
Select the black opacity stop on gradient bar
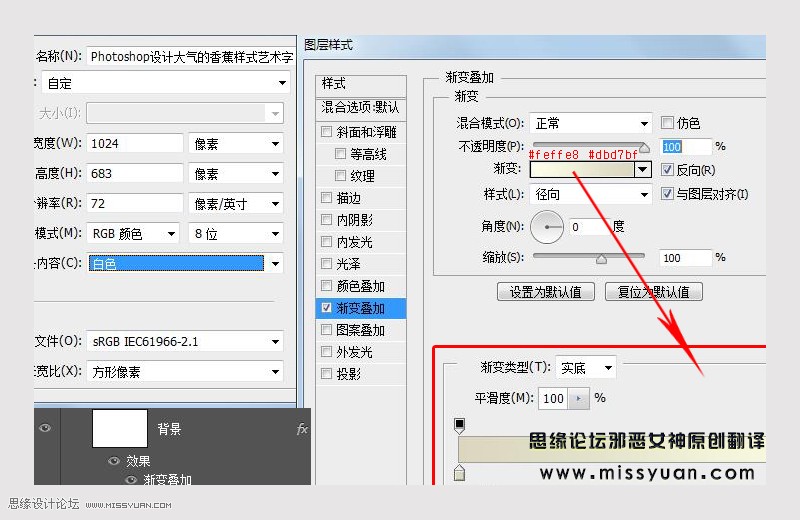pyautogui.click(x=459, y=425)
